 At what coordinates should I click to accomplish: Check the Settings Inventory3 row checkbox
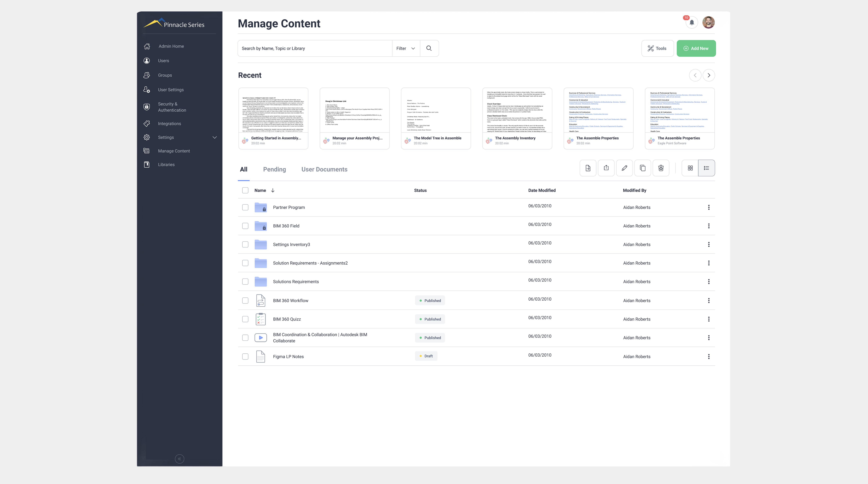245,244
